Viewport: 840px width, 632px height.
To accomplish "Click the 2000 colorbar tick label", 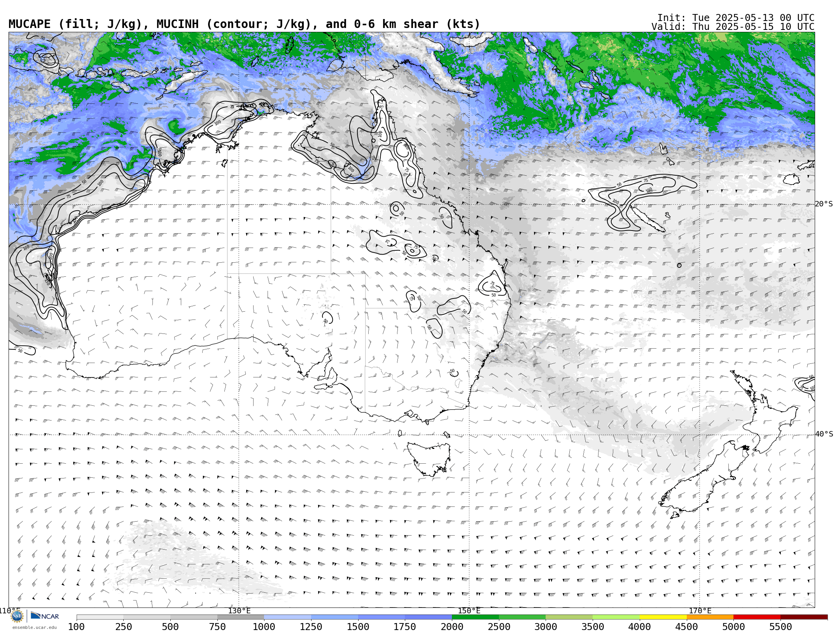I will tap(452, 627).
